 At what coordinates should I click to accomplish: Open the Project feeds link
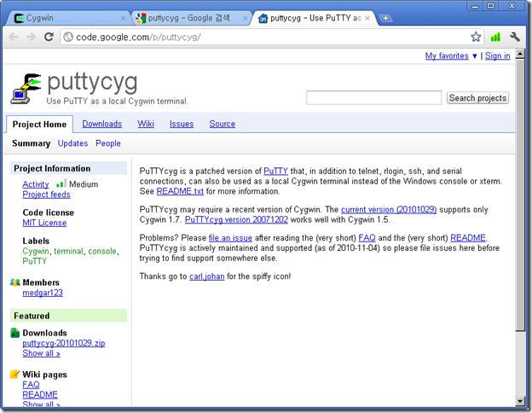point(46,195)
